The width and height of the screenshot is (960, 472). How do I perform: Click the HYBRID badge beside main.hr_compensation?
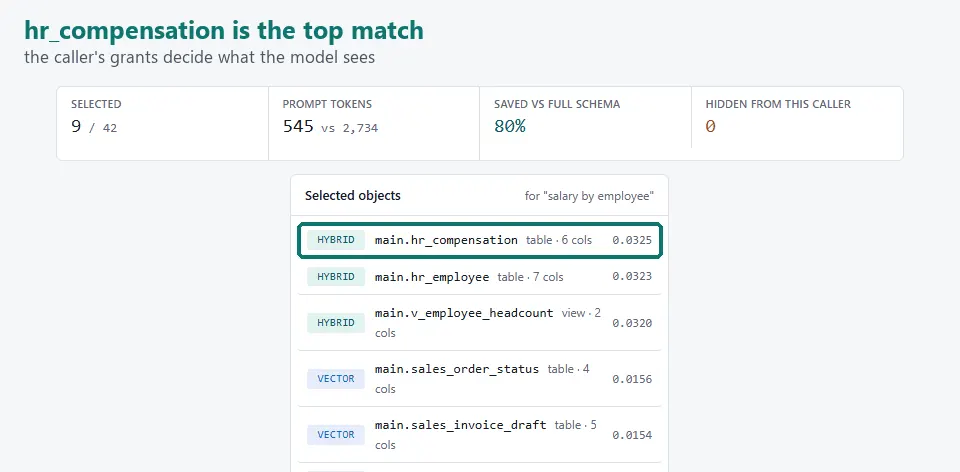336,240
